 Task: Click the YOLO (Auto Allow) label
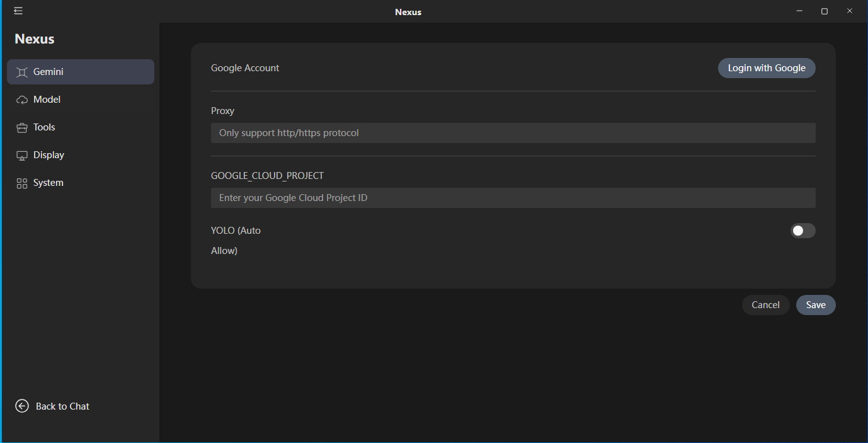236,241
